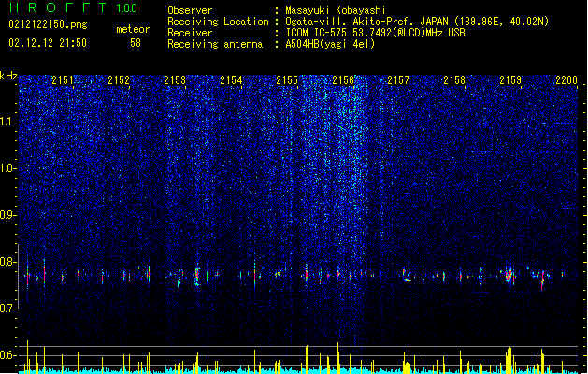Image resolution: width=588 pixels, height=374 pixels.
Task: Click the 1.1 kHz axis label
Action: coord(8,122)
